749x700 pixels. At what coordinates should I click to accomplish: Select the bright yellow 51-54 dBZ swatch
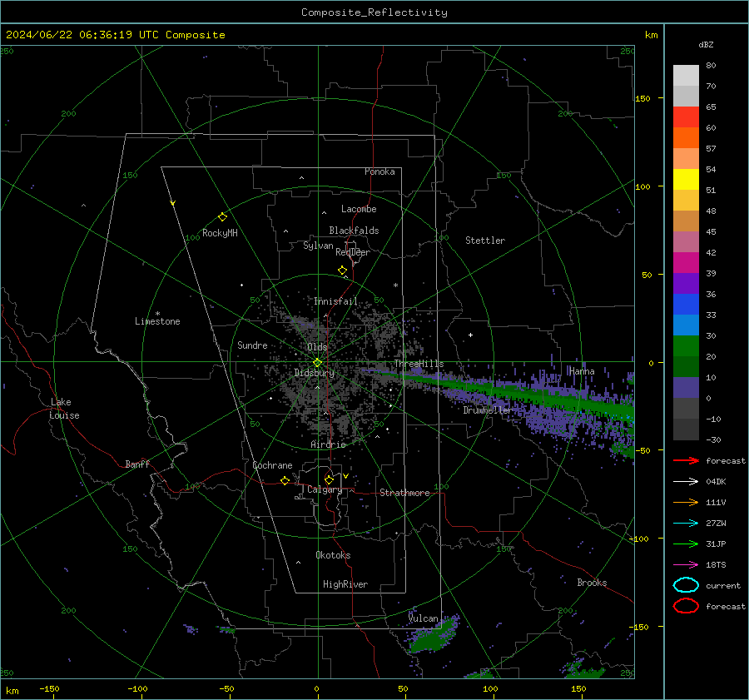pos(686,179)
